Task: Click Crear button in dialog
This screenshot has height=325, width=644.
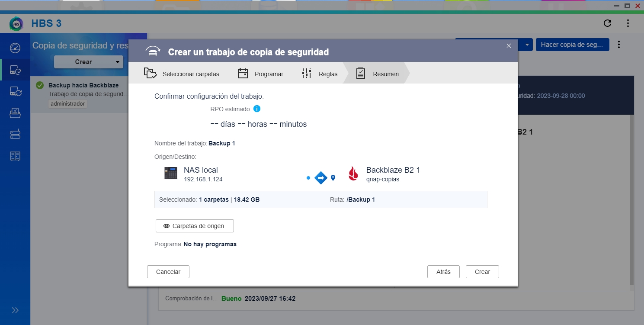Action: click(482, 272)
